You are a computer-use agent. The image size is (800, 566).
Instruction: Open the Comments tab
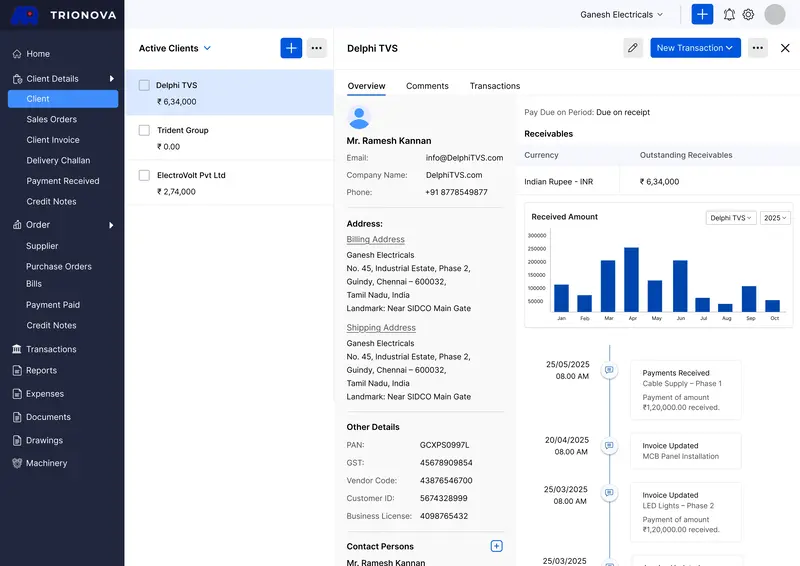point(427,86)
